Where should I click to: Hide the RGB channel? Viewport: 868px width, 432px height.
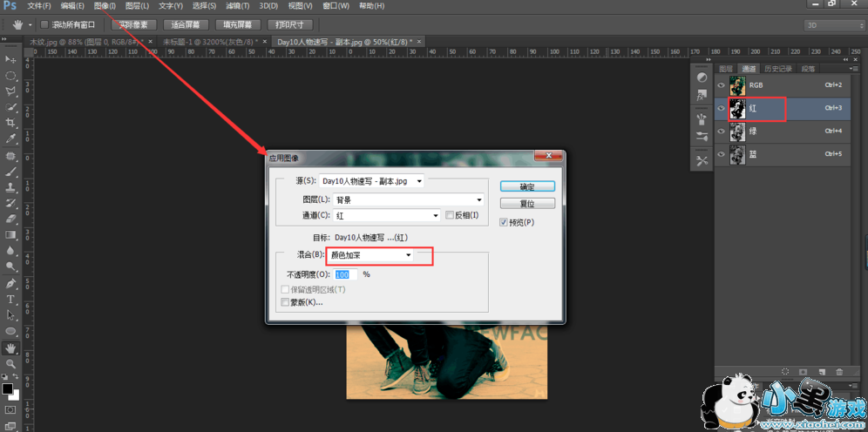[721, 85]
